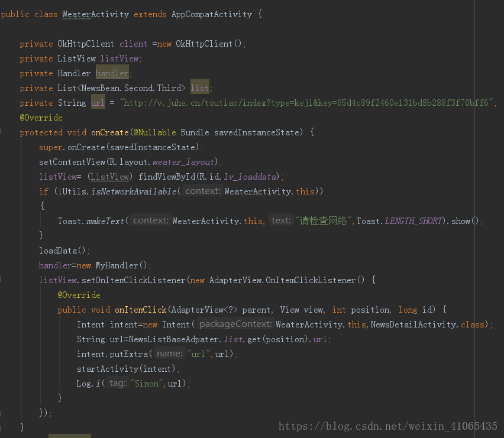Click the tag: parameter hint

pyautogui.click(x=117, y=384)
